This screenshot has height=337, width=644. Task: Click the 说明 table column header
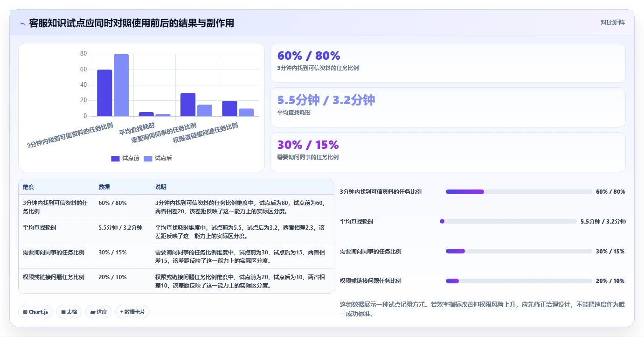pos(161,187)
